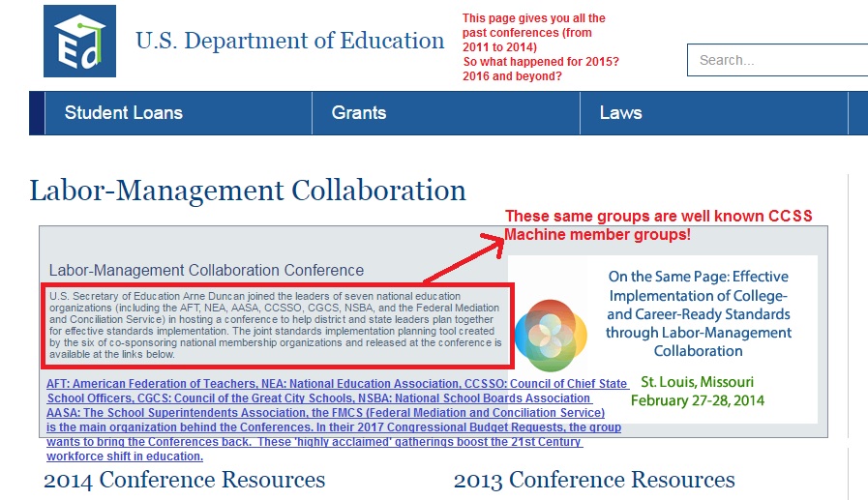Click the 'workforce shift in education.' link
The image size is (868, 500).
(125, 456)
